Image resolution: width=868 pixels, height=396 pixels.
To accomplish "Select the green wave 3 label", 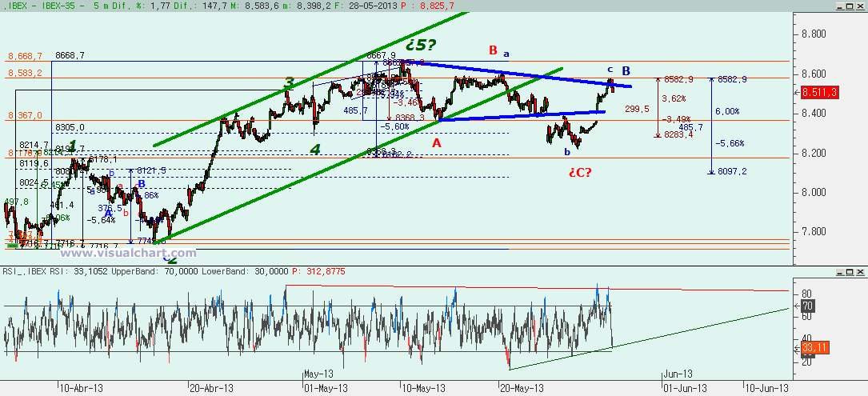I will 289,84.
